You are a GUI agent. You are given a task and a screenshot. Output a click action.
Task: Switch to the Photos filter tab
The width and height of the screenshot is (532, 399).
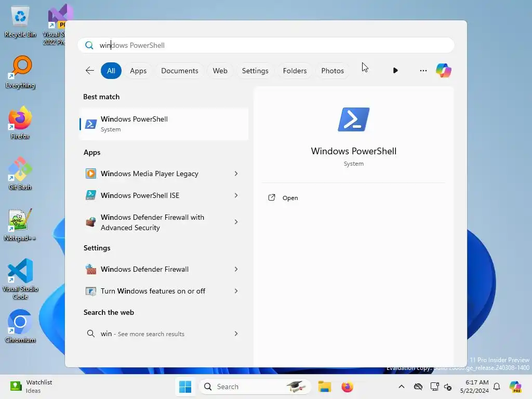tap(332, 71)
